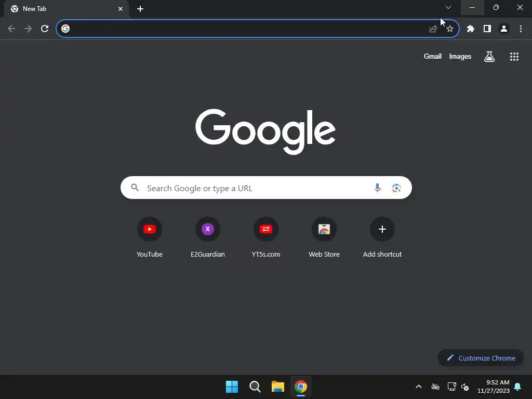The image size is (532, 399).
Task: Open Images link
Action: click(460, 56)
